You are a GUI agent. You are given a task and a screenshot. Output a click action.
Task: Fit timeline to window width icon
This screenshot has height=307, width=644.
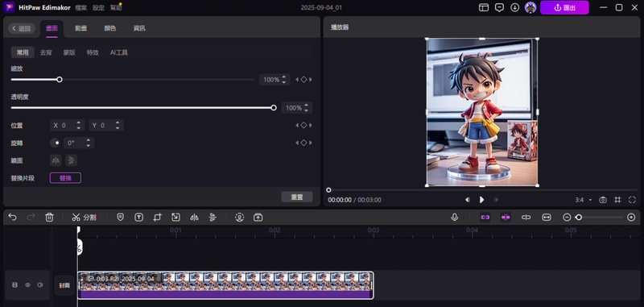coord(547,218)
